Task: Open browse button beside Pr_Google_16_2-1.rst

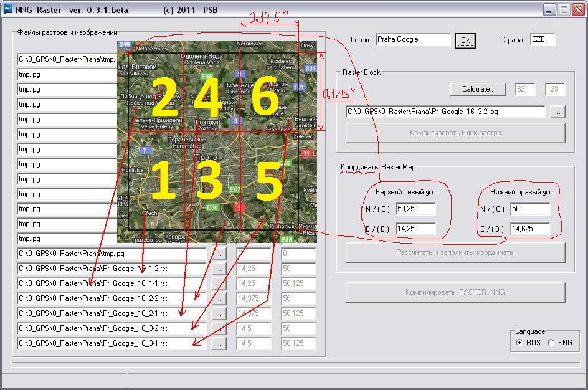Action: (x=219, y=313)
